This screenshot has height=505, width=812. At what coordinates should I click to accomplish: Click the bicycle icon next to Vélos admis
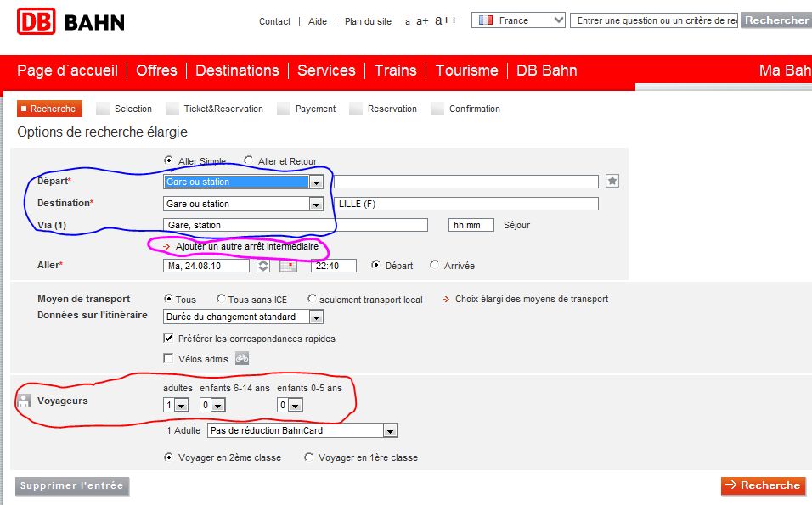pyautogui.click(x=242, y=358)
